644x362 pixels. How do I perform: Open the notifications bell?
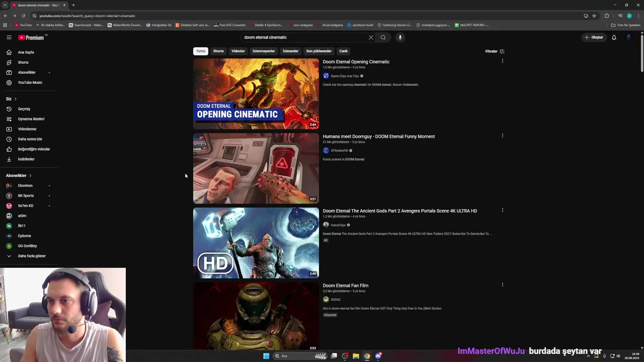(x=614, y=37)
